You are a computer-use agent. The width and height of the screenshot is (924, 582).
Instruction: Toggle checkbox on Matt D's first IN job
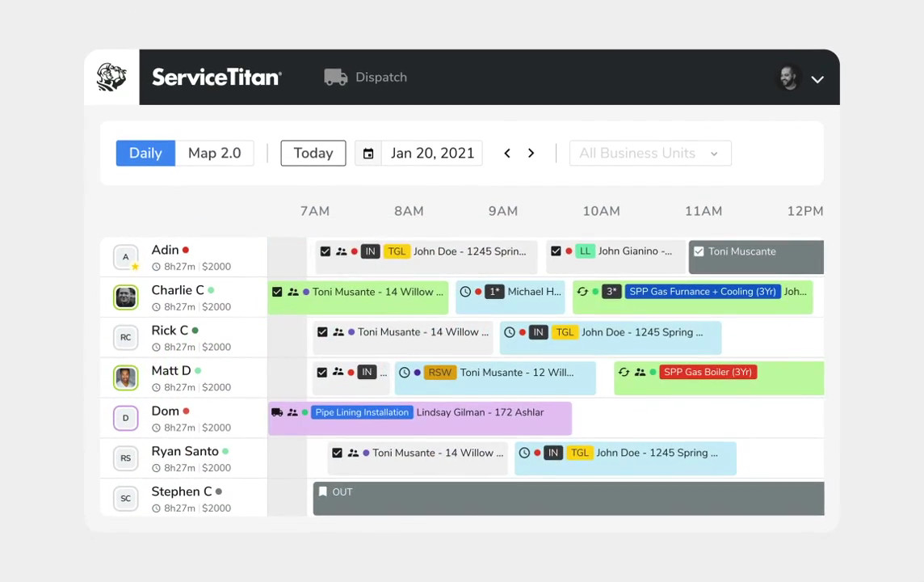click(321, 372)
